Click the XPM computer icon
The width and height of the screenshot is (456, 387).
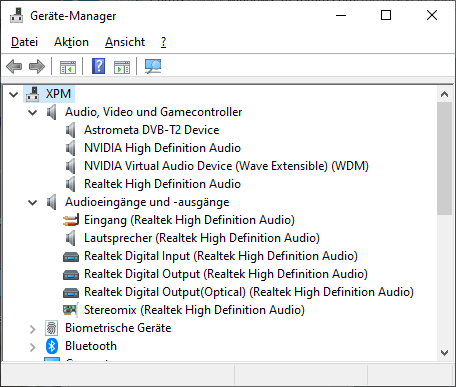point(33,94)
